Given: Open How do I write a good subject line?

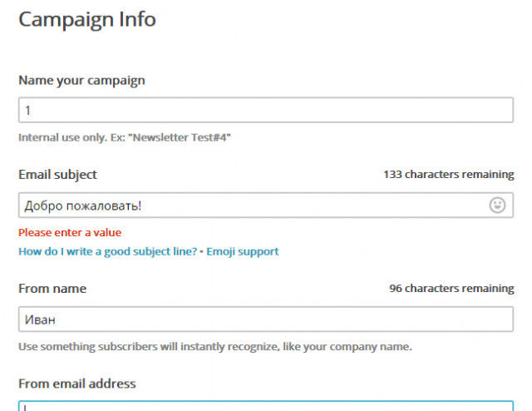Looking at the screenshot, I should pos(107,251).
